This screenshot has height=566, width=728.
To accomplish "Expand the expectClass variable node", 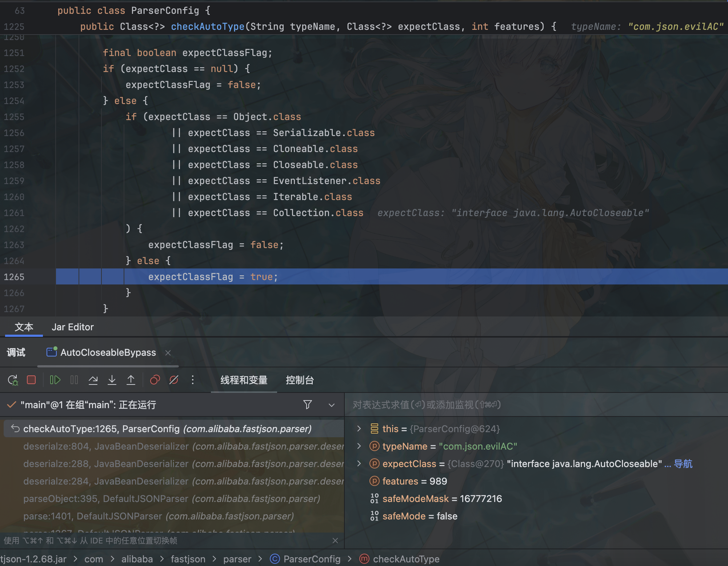I will (x=359, y=463).
